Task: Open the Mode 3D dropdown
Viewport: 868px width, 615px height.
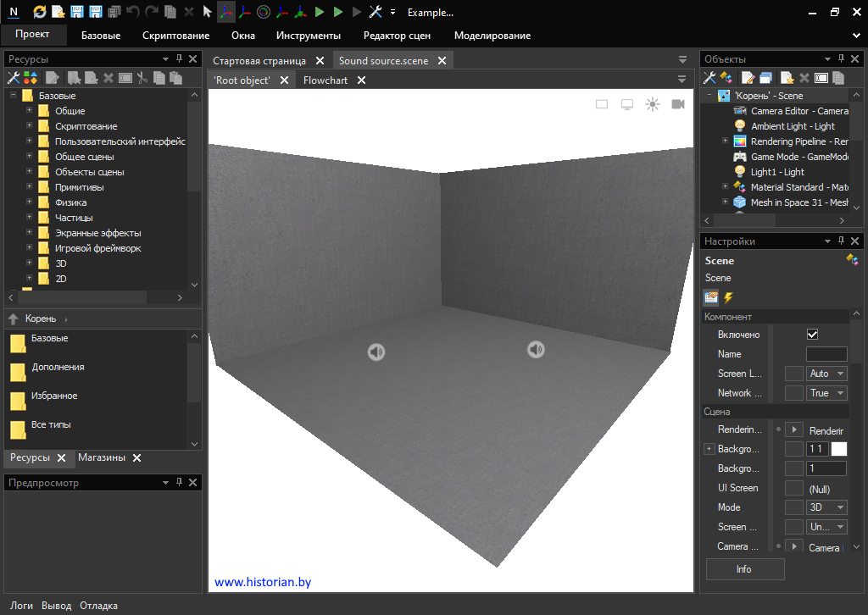Action: 826,507
